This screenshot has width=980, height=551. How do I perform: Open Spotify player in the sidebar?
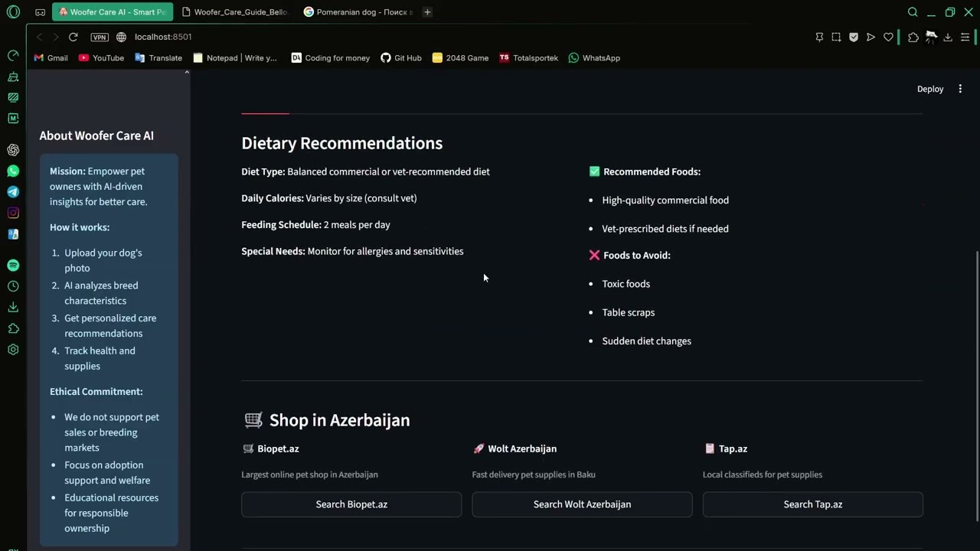[x=13, y=266]
